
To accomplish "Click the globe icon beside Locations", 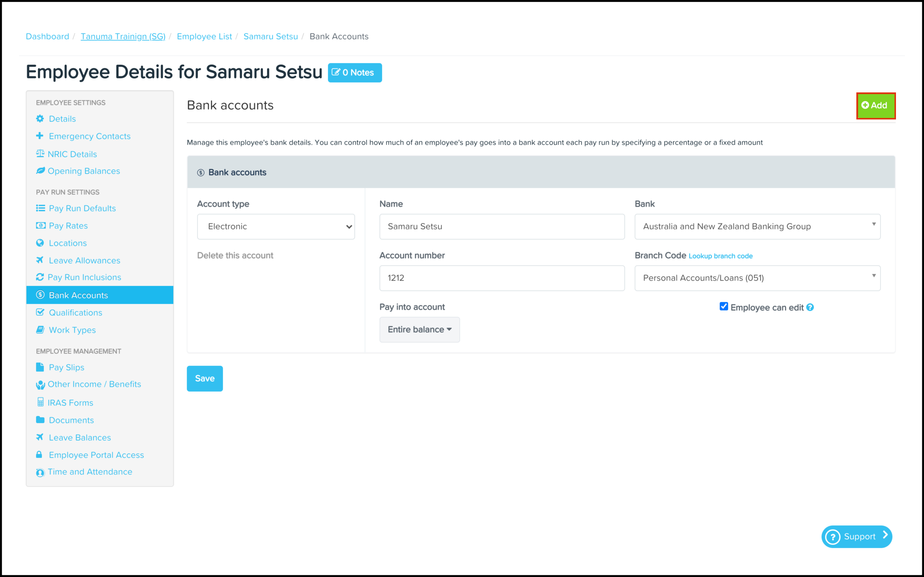I will click(x=40, y=243).
